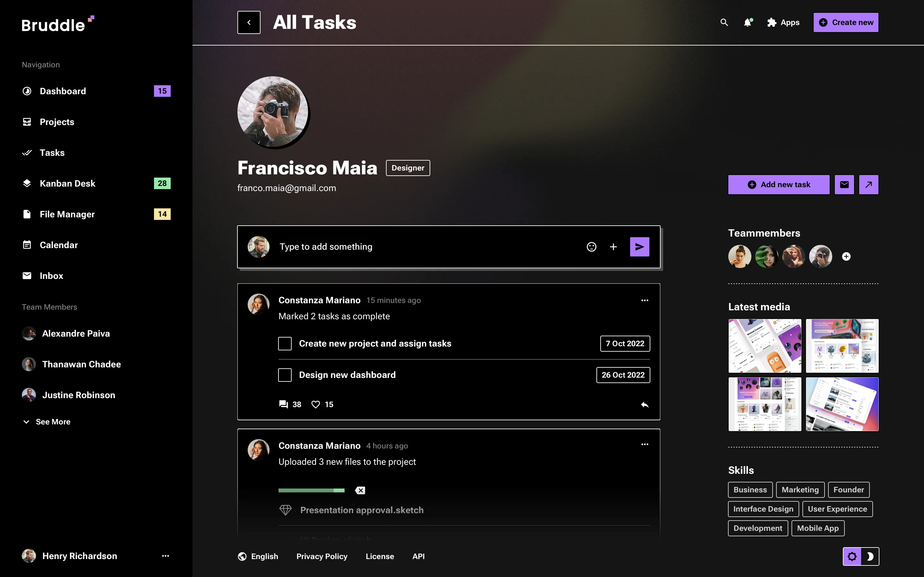The image size is (924, 577).
Task: Click the emoji icon in the comment box
Action: tap(591, 247)
